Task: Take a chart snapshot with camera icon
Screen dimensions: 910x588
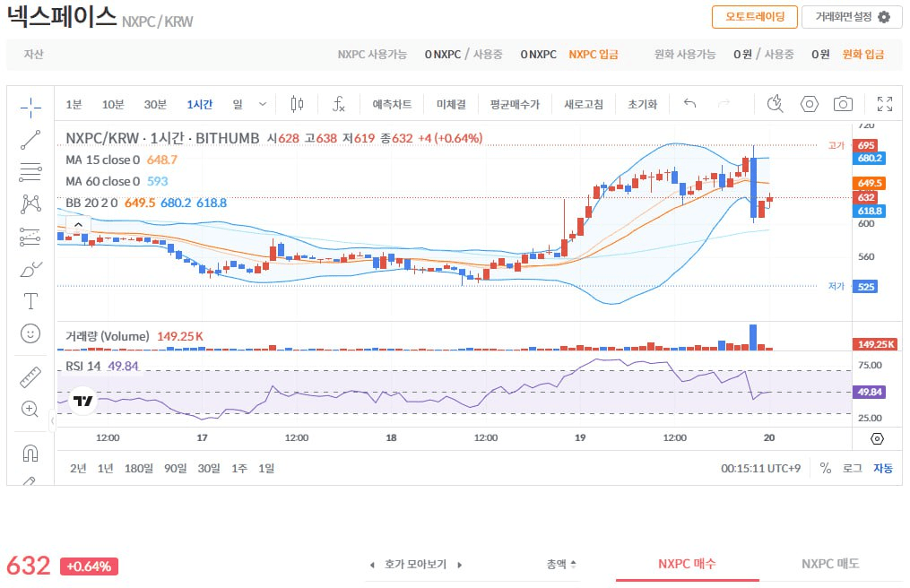Action: [842, 104]
